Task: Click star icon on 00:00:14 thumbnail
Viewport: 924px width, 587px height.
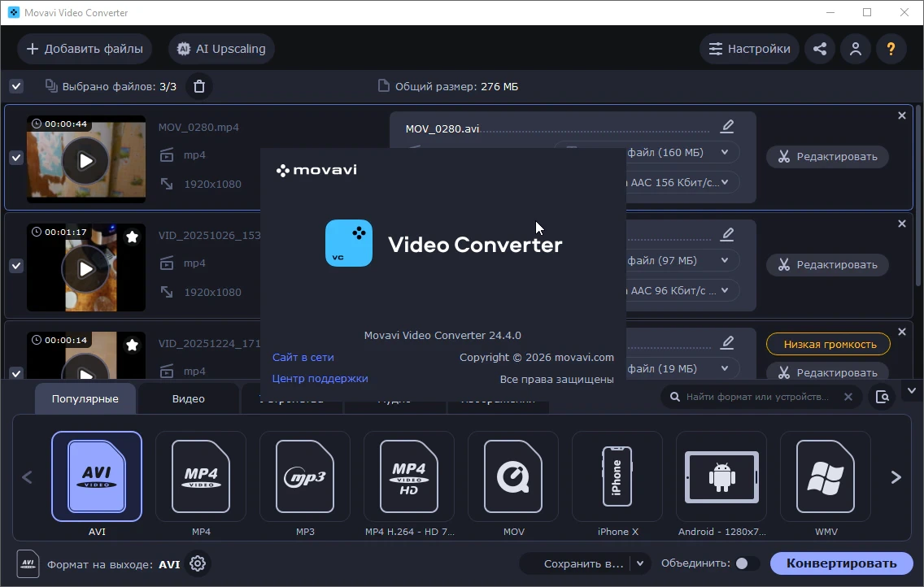Action: [x=132, y=345]
